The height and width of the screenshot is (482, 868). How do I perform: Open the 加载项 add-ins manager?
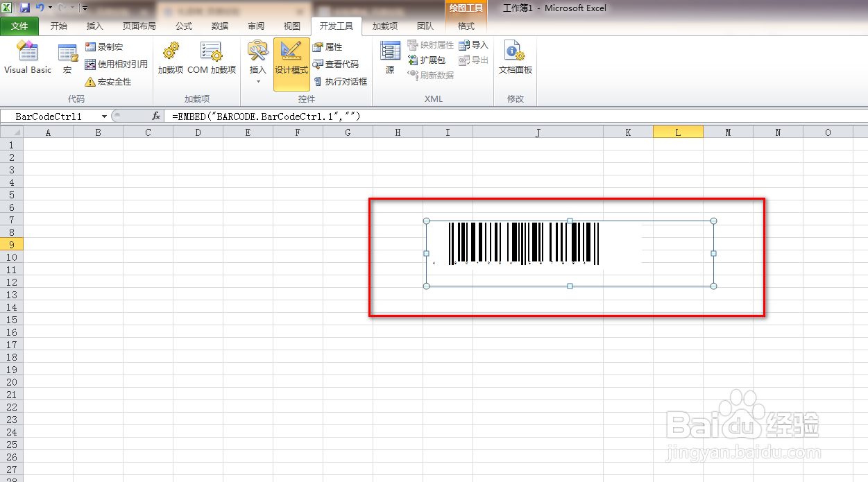point(170,58)
